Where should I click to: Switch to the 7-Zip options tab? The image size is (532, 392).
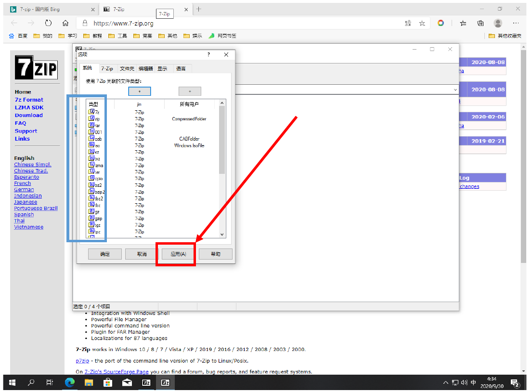pyautogui.click(x=107, y=68)
